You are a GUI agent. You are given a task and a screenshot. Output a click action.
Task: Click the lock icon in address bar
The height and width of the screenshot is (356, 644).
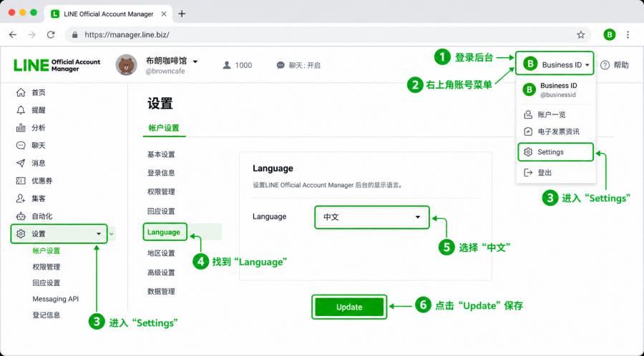[74, 35]
